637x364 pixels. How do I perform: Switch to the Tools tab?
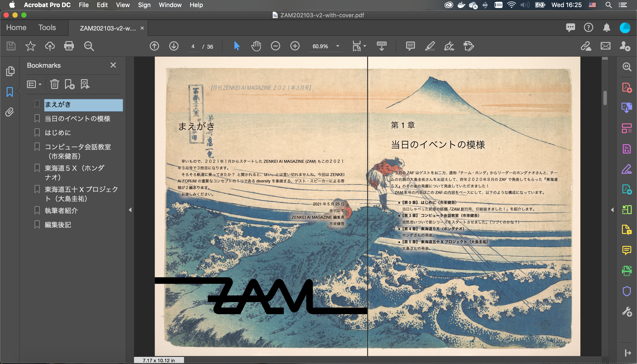47,27
